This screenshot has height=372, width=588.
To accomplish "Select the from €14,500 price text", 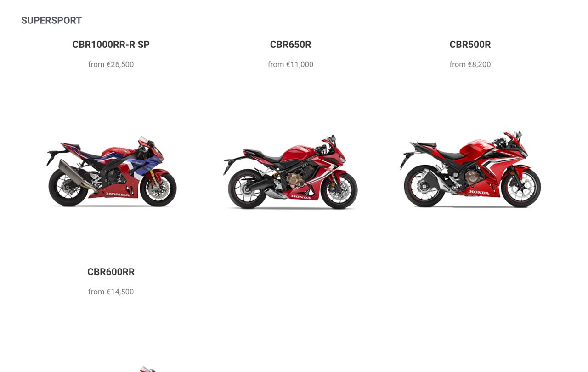I will pos(111,292).
